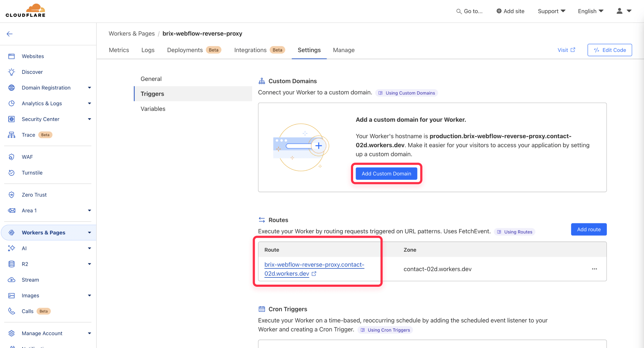Click the Images picture icon
Image resolution: width=644 pixels, height=348 pixels.
click(x=11, y=296)
